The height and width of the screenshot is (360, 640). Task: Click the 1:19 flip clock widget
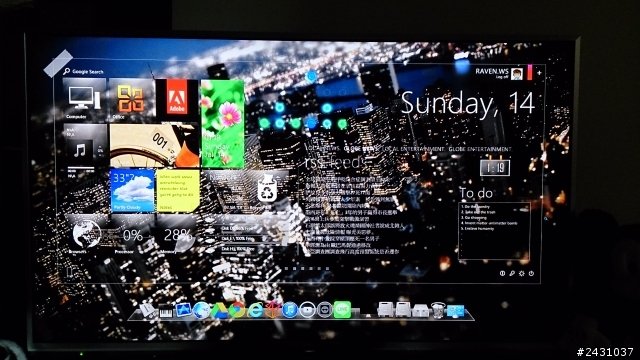pyautogui.click(x=495, y=167)
